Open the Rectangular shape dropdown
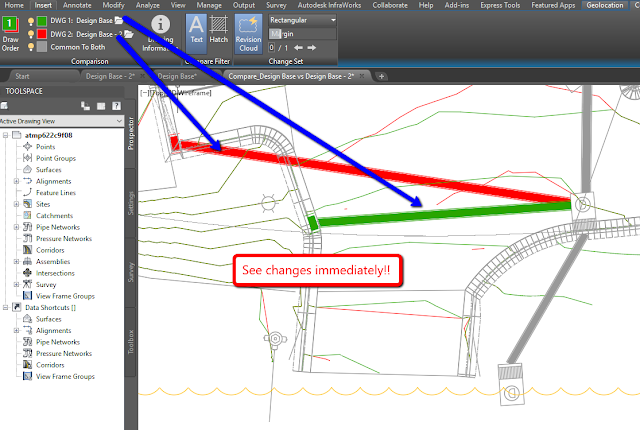Viewport: 640px width, 430px height. (302, 20)
